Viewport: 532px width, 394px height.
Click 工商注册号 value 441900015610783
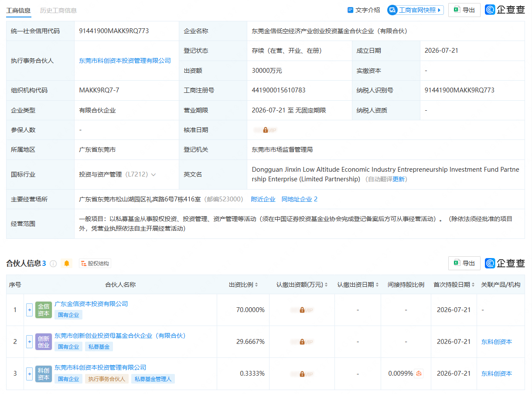click(279, 90)
